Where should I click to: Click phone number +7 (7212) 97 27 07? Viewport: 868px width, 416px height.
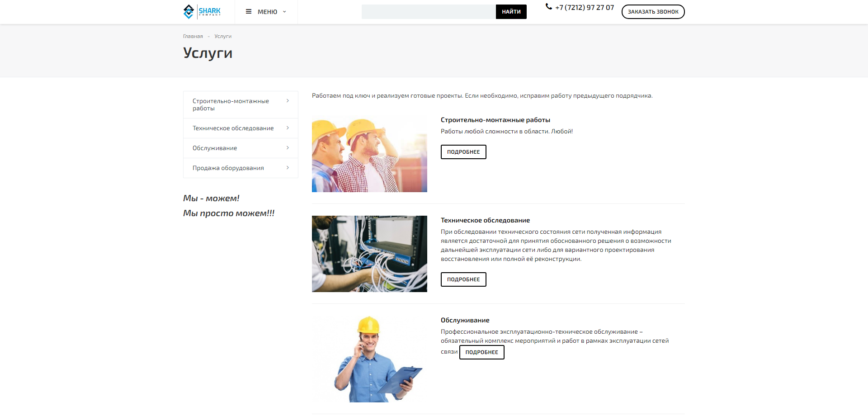(585, 7)
